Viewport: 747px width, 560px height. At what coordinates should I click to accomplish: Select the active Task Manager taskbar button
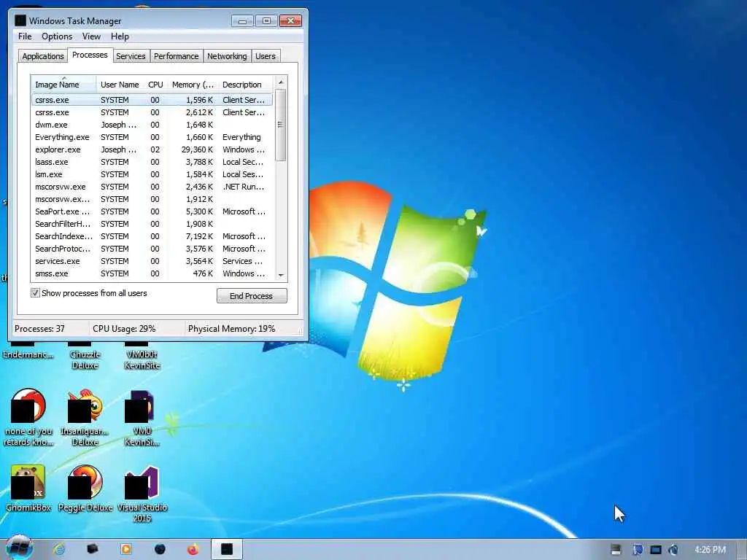pos(227,549)
